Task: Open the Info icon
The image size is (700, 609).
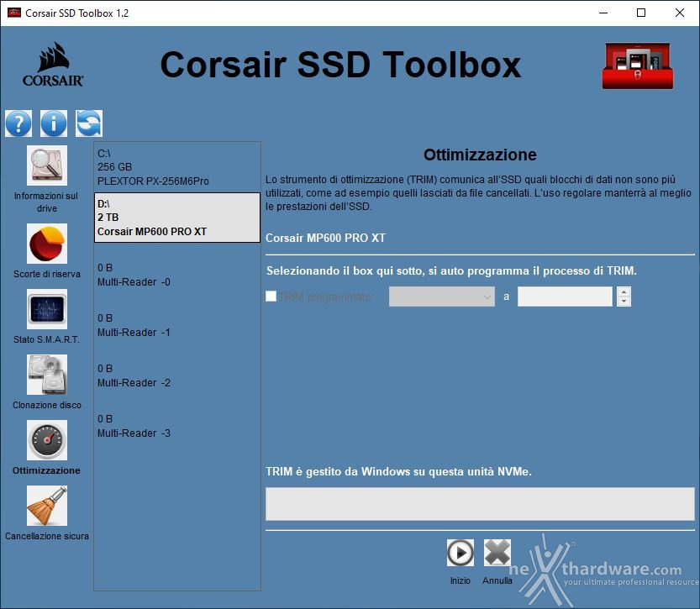Action: [x=54, y=123]
